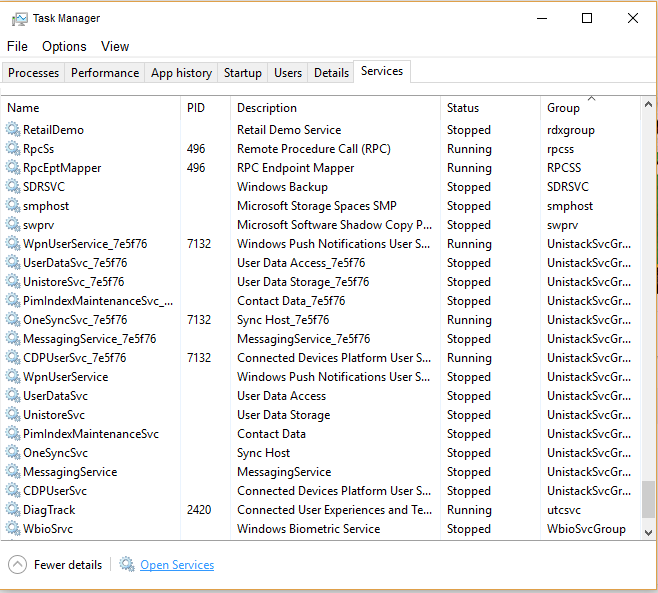Click PID 2420 of DiagTrack

click(199, 509)
